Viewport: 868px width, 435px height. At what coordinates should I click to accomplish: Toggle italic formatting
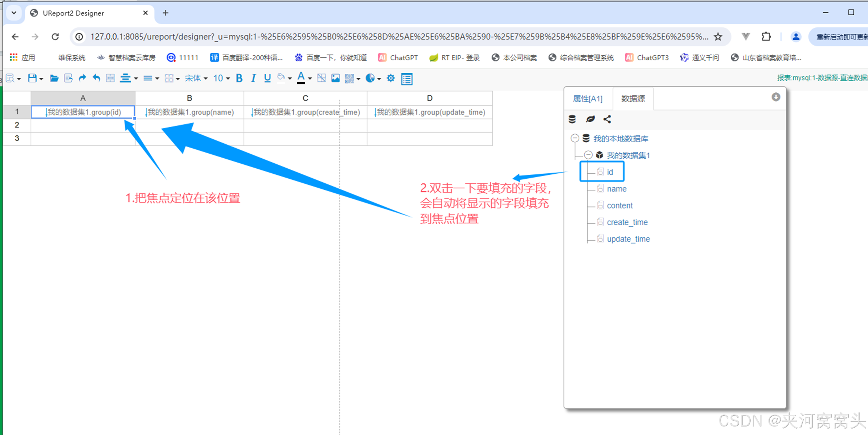coord(253,78)
